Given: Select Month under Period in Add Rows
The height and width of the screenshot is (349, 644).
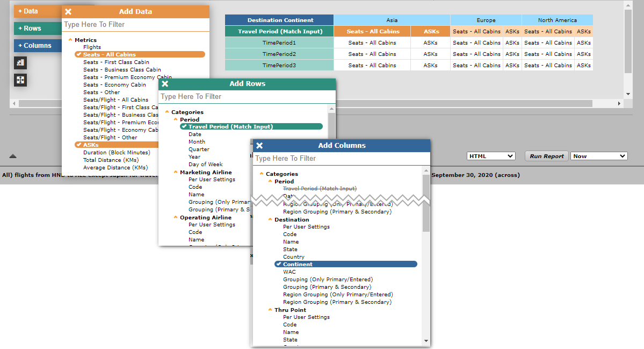Looking at the screenshot, I should tap(197, 142).
